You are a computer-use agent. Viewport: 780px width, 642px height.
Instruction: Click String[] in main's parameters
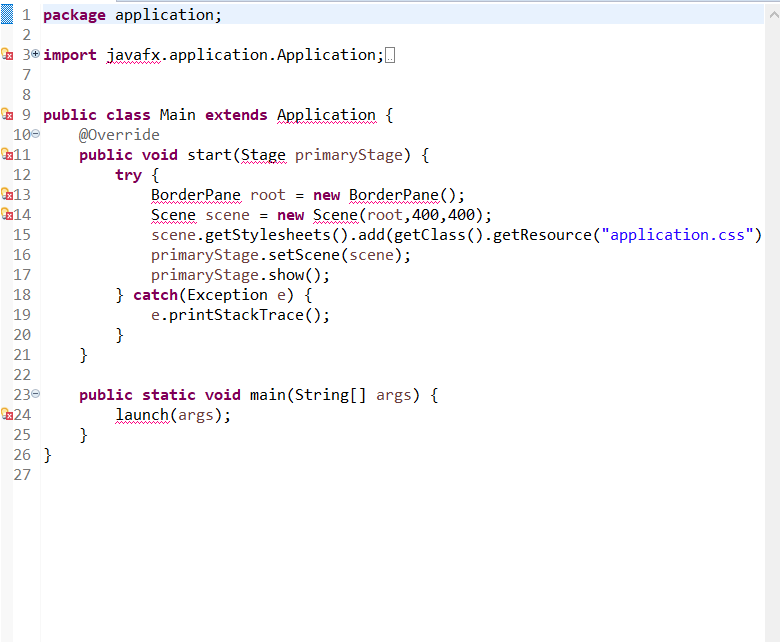[x=331, y=395]
